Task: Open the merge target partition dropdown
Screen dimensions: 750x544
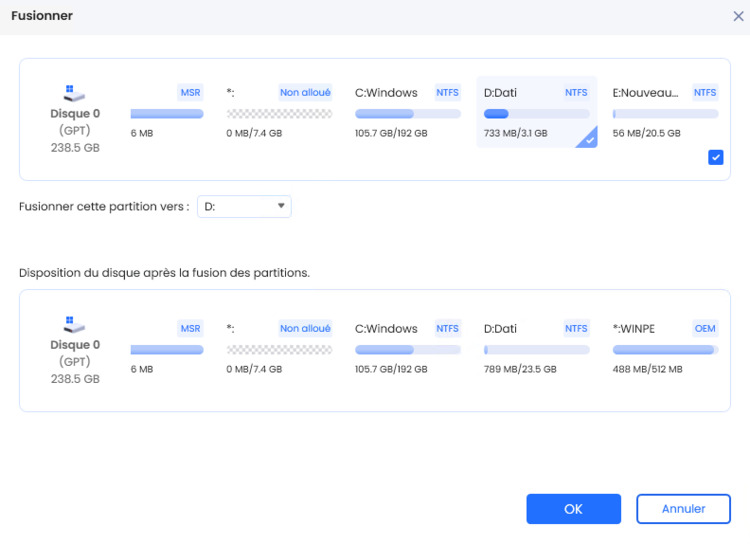Action: coord(244,206)
